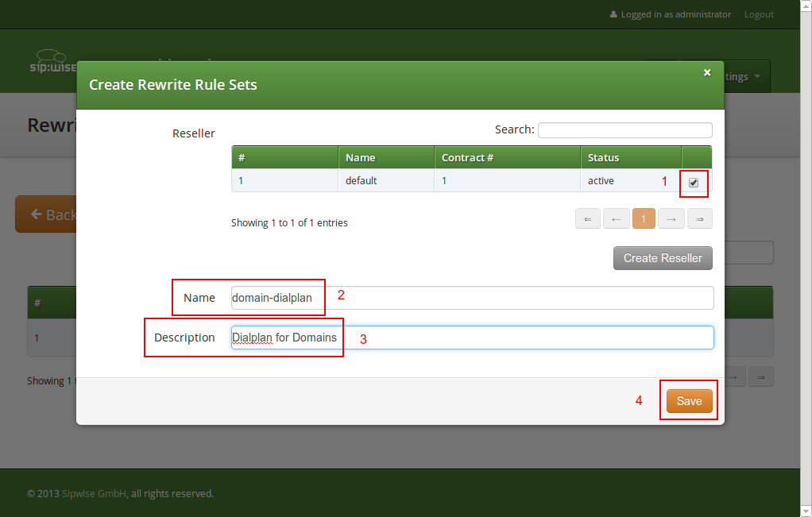Close the Create Rewrite Rule Sets dialog
The image size is (812, 517).
(x=707, y=72)
